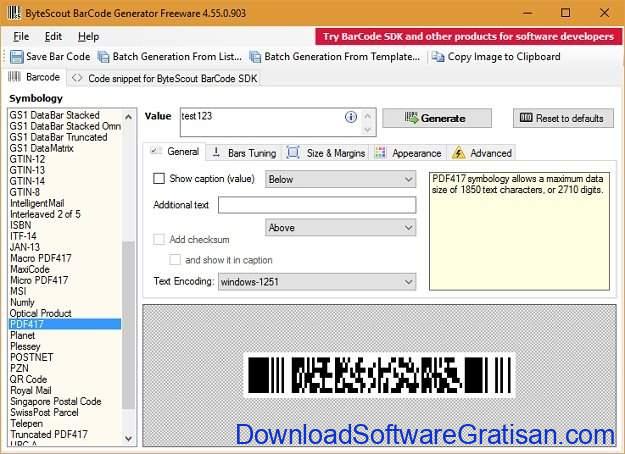The width and height of the screenshot is (625, 454).
Task: Open the Help menu
Action: pyautogui.click(x=88, y=37)
